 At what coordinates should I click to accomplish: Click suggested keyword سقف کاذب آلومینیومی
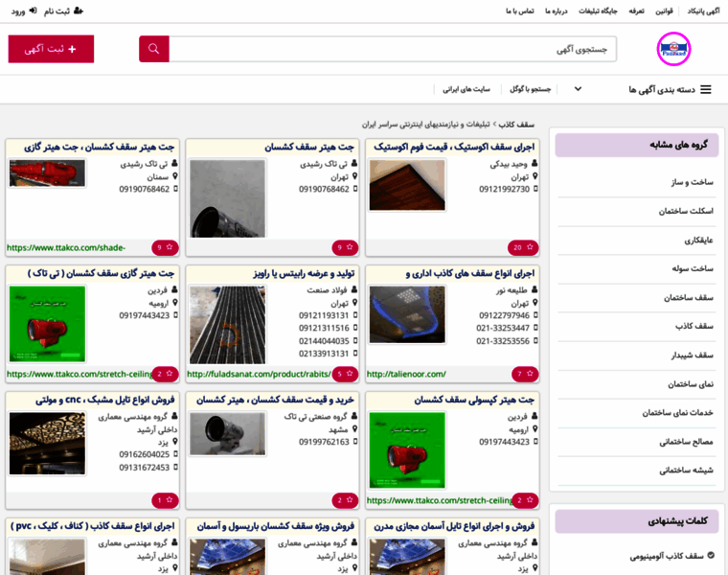[667, 556]
